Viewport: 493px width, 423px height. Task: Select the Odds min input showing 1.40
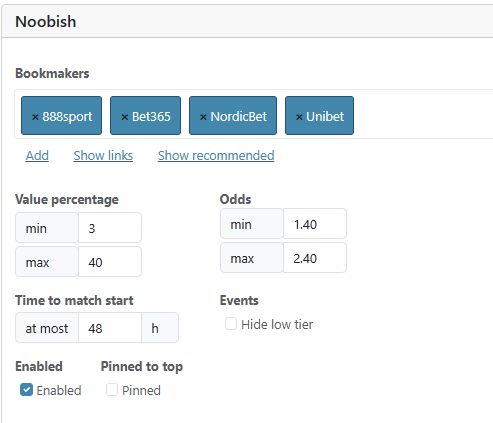point(315,224)
